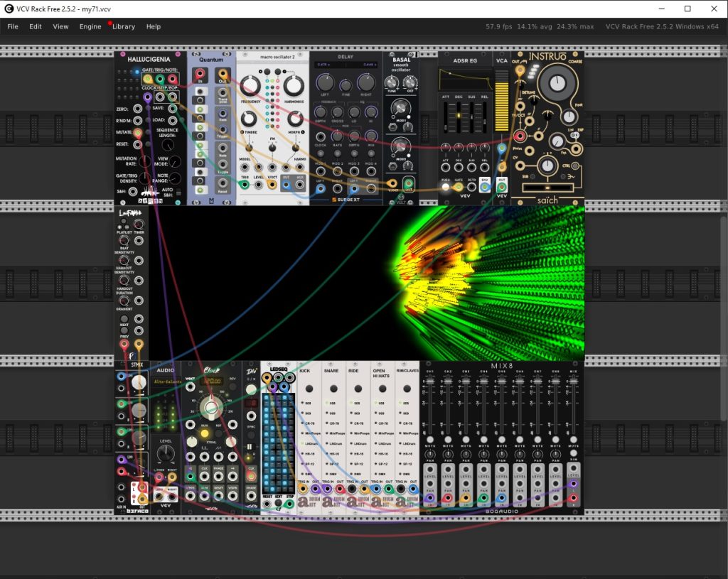Click Delay LEFT time knob
Image resolution: width=728 pixels, height=579 pixels.
tap(325, 82)
